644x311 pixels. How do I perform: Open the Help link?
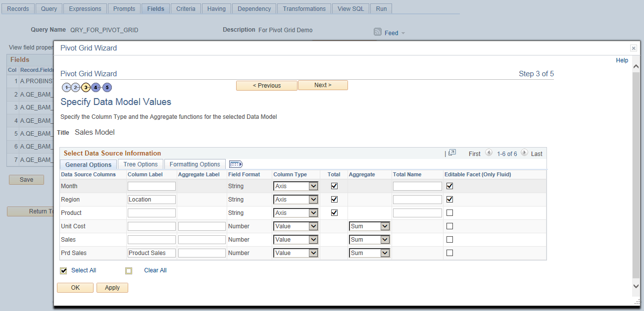tap(622, 60)
